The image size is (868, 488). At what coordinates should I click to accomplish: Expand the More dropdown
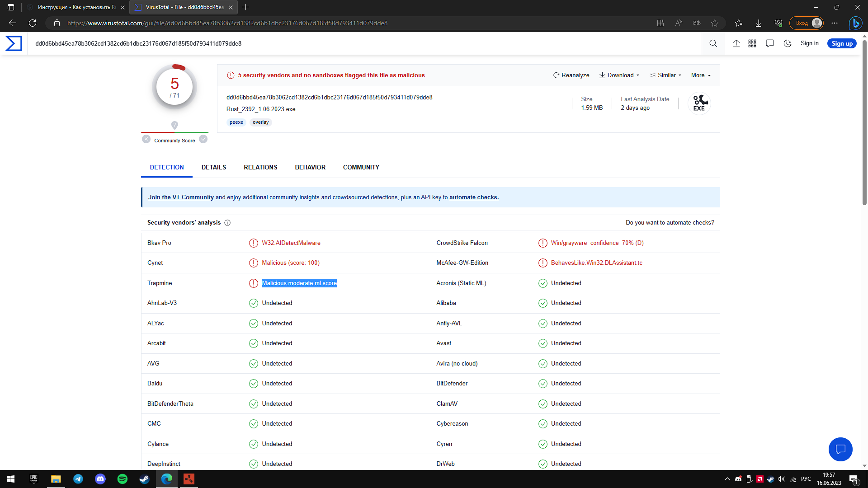pyautogui.click(x=701, y=75)
